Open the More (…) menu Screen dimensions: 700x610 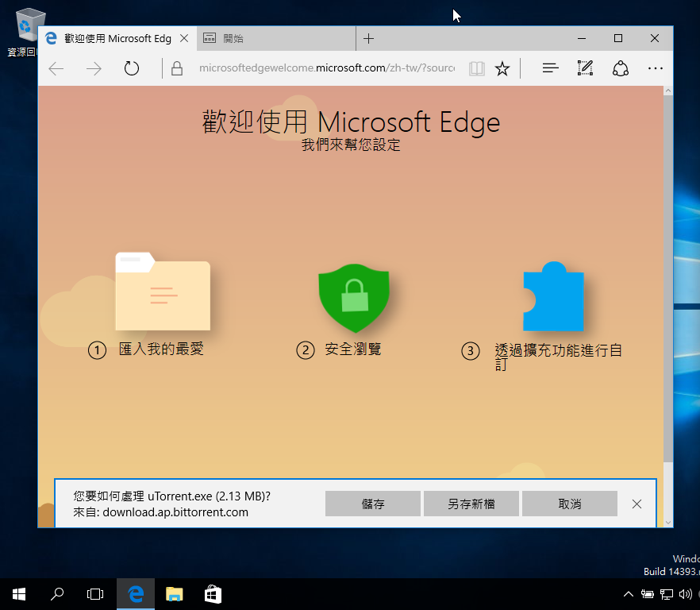point(656,68)
